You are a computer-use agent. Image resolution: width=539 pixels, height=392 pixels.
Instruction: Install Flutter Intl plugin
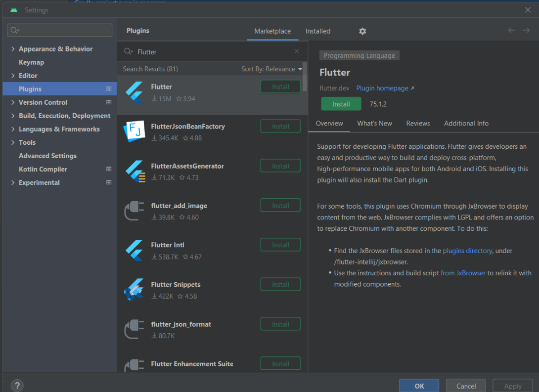click(x=280, y=245)
